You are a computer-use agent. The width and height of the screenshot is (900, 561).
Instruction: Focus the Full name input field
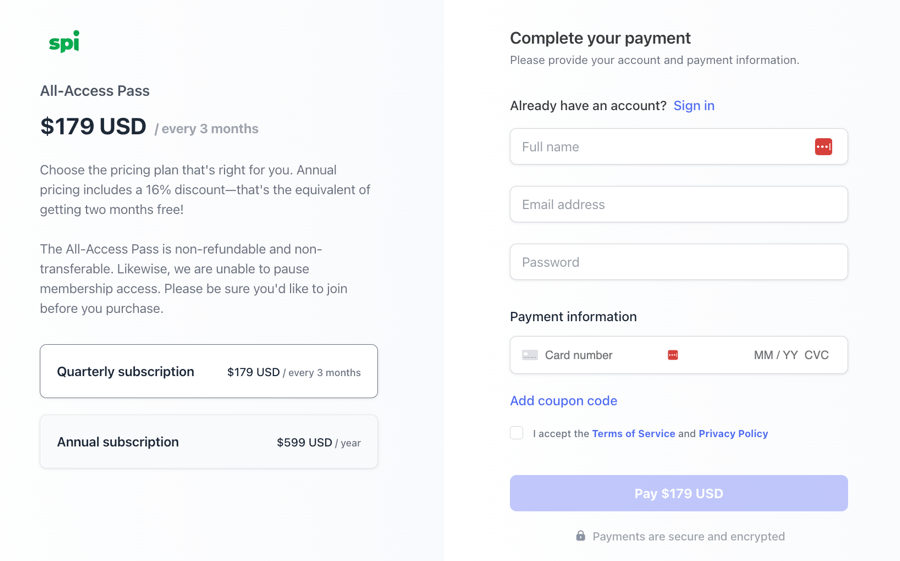660,147
